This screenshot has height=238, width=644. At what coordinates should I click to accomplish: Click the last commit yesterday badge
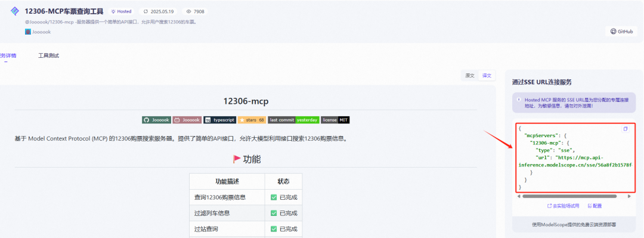(293, 120)
